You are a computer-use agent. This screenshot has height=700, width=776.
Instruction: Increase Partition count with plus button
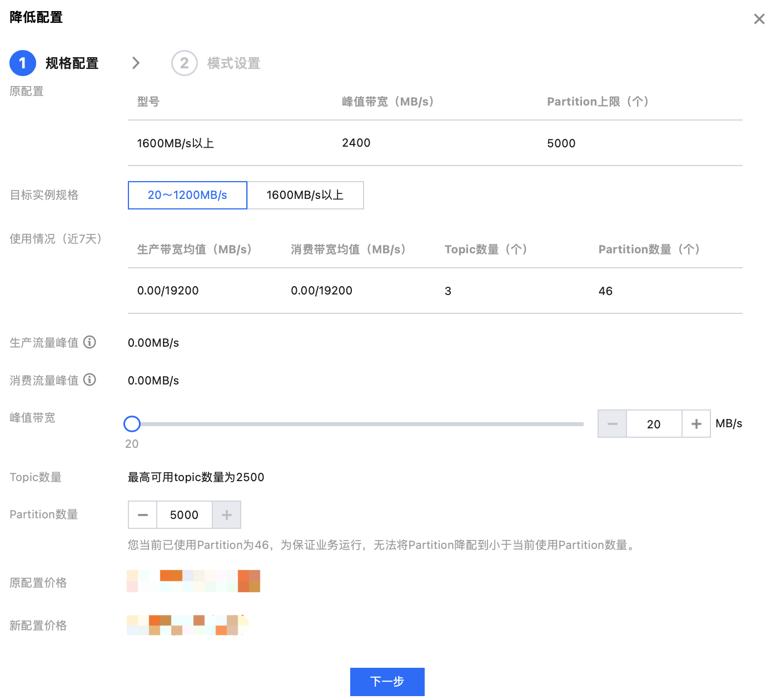click(227, 515)
